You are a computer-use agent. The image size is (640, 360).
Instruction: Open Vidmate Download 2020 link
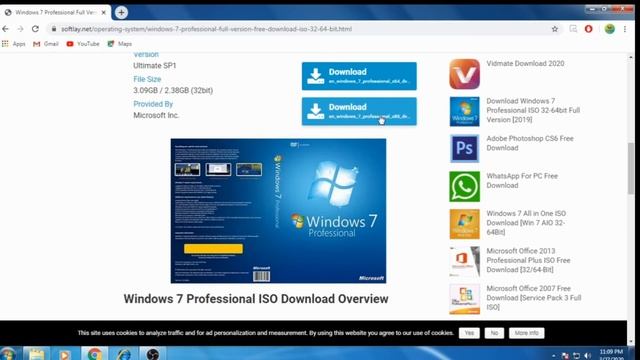pos(525,64)
